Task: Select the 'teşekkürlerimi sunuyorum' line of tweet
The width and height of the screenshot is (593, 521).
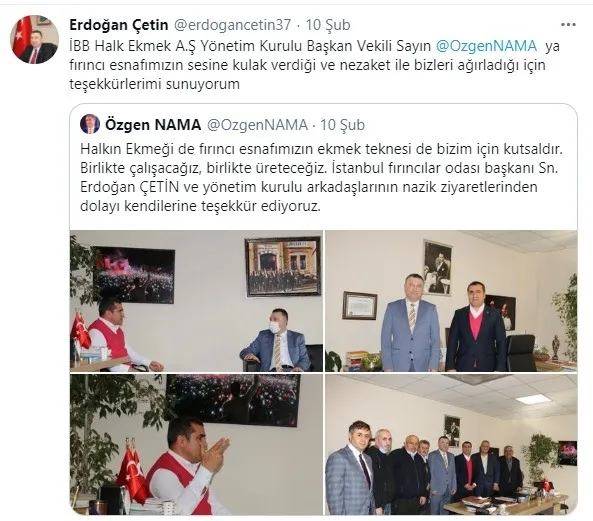Action: [x=155, y=84]
